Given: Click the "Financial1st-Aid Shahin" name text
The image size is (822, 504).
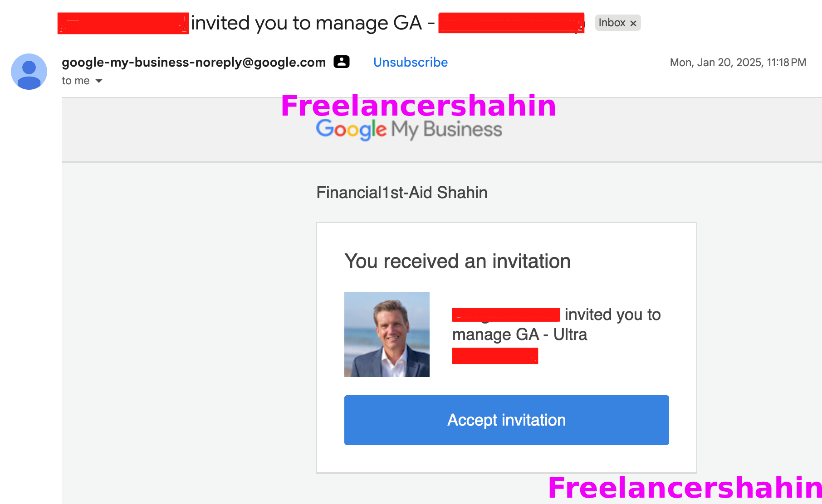Looking at the screenshot, I should pos(402,193).
